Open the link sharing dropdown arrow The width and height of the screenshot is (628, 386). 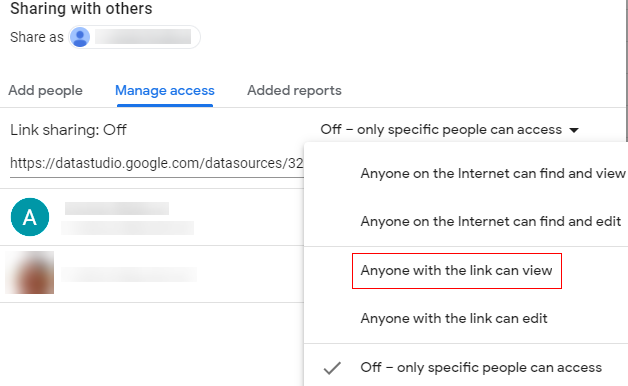pyautogui.click(x=574, y=130)
